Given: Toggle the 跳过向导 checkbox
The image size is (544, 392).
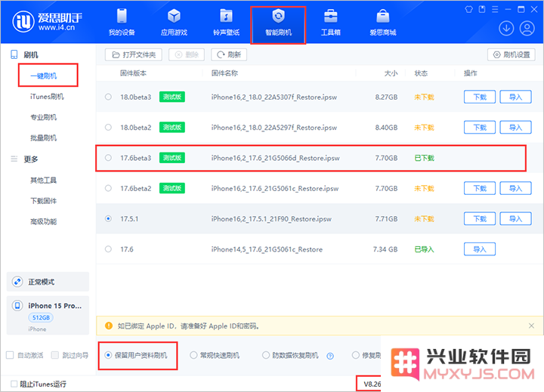Looking at the screenshot, I should [55, 355].
